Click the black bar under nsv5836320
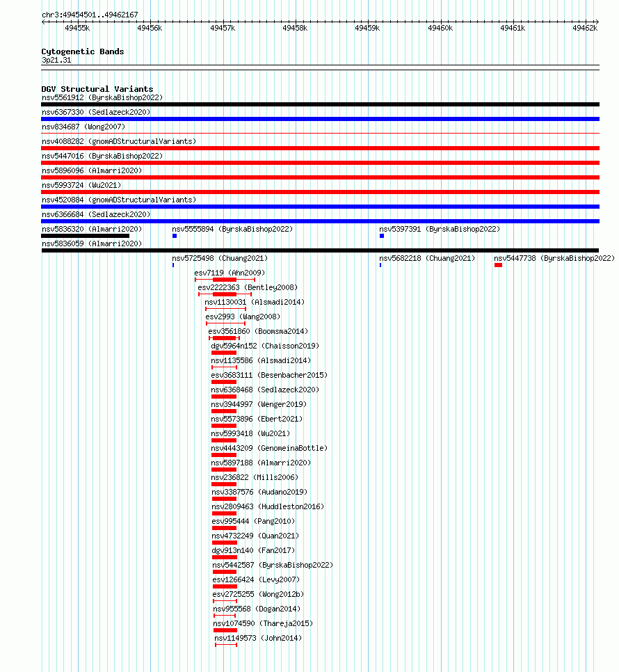Screen dimensions: 619x672 (x=86, y=236)
